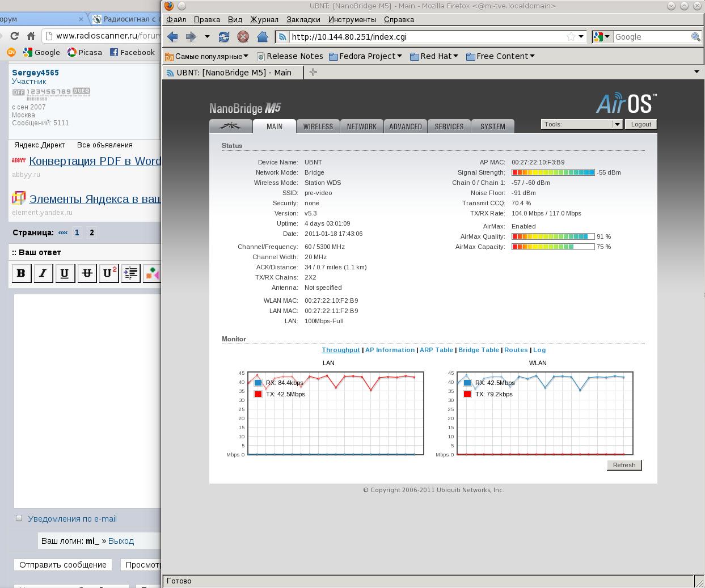The width and height of the screenshot is (705, 588).
Task: Click the Logout button
Action: coord(641,124)
